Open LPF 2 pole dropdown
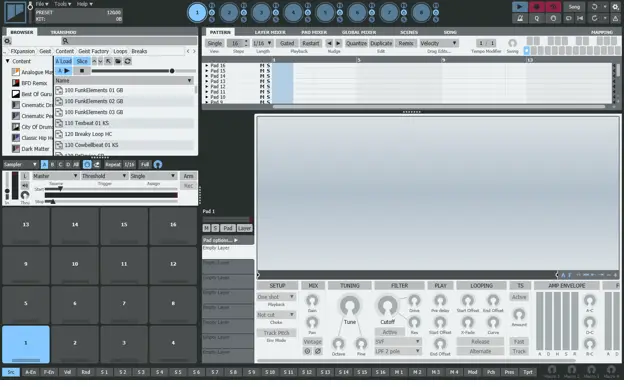The height and width of the screenshot is (387, 628). [397, 351]
